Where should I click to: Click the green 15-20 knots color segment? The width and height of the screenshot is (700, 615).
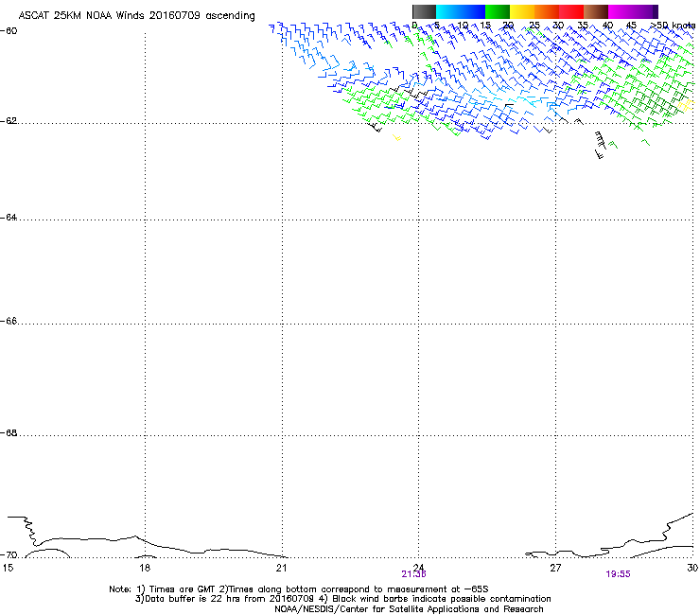tap(498, 11)
